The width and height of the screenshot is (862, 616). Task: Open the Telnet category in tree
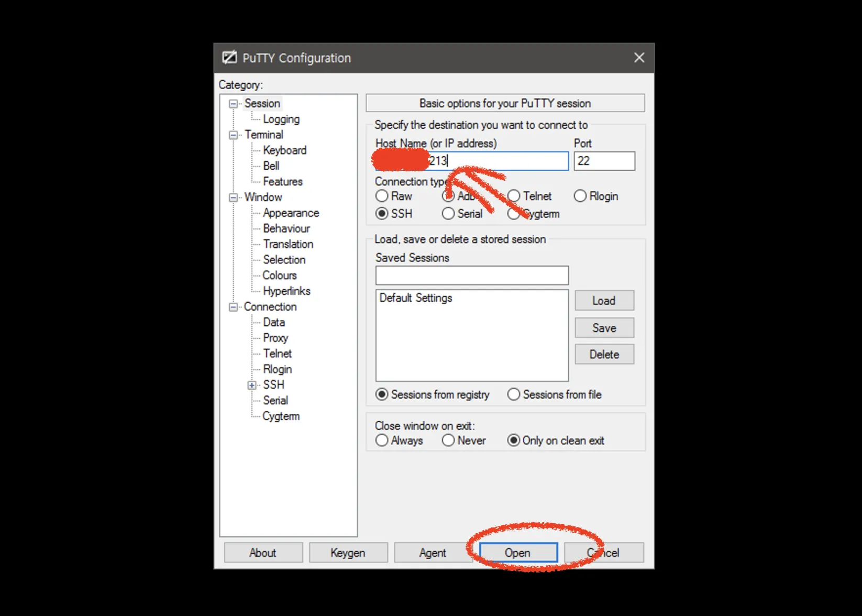pos(278,354)
